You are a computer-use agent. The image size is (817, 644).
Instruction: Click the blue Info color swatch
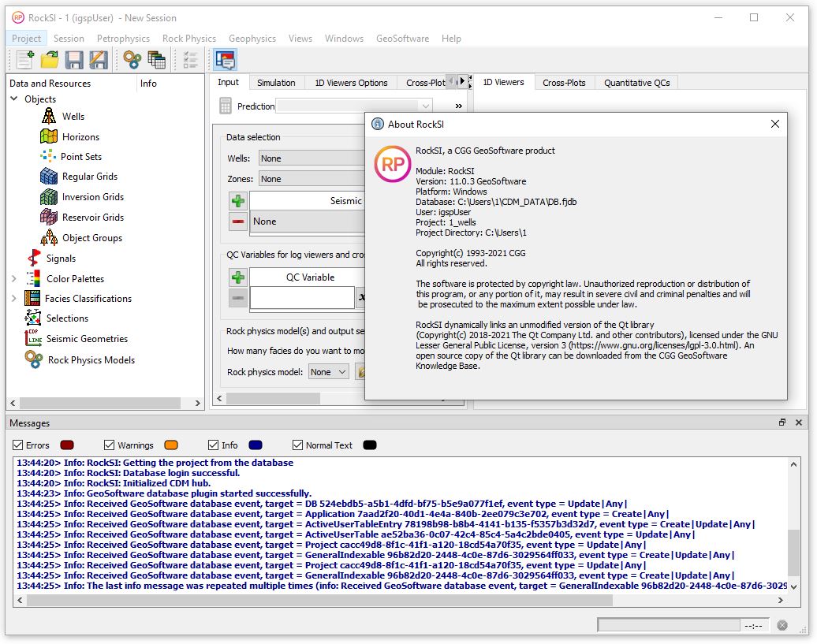(x=256, y=445)
